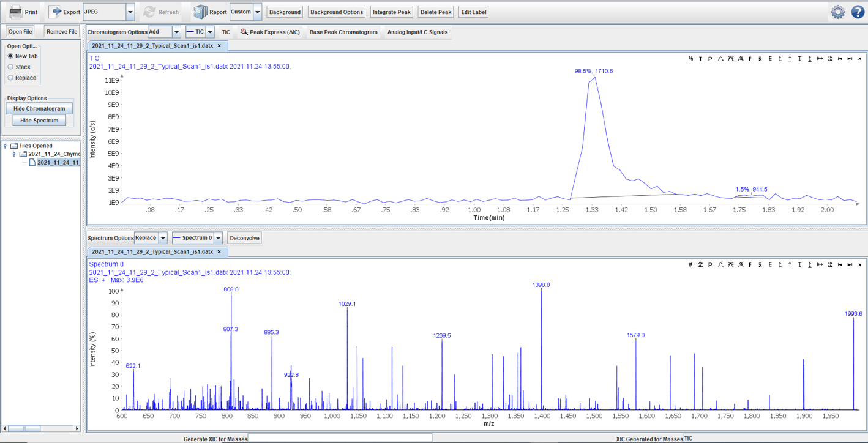Click the Integrate Peak button
The image size is (868, 443).
pos(392,12)
